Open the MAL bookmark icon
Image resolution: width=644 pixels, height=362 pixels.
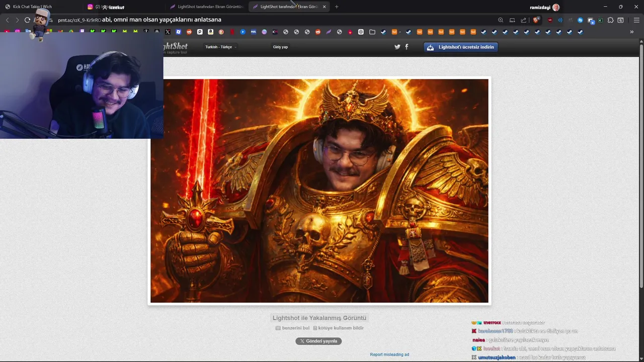click(254, 32)
